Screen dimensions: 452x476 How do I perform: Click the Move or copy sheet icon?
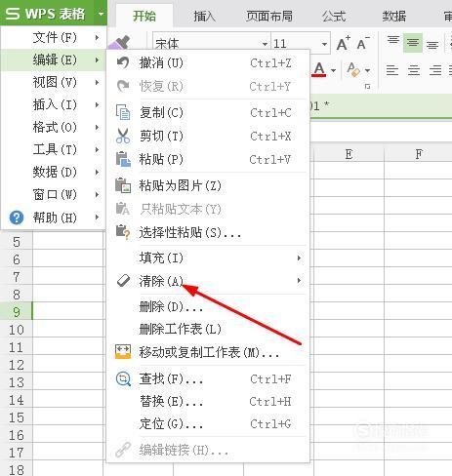[123, 352]
